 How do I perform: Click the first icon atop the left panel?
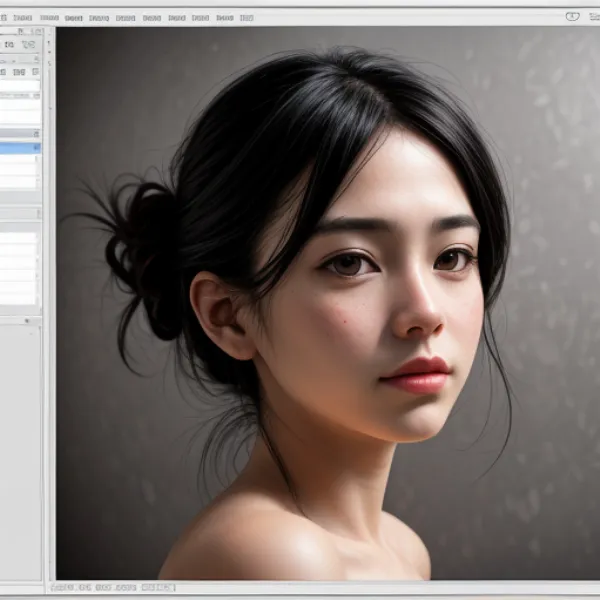click(x=7, y=44)
